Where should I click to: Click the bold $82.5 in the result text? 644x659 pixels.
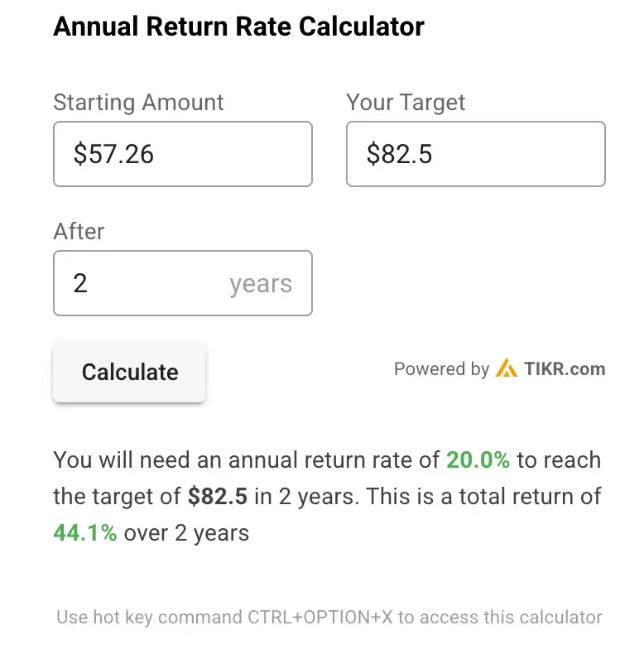218,497
